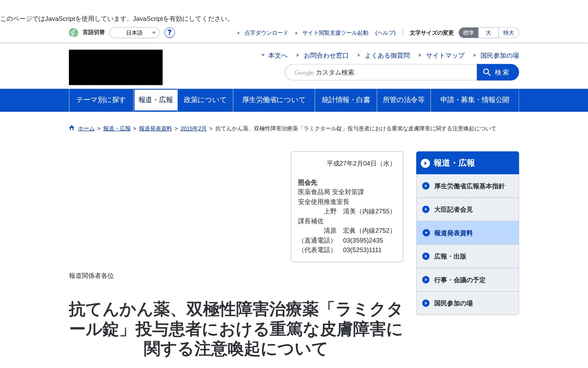588x368 pixels.
Task: Open the 統計情報・白書 navigation tab
Action: 346,100
